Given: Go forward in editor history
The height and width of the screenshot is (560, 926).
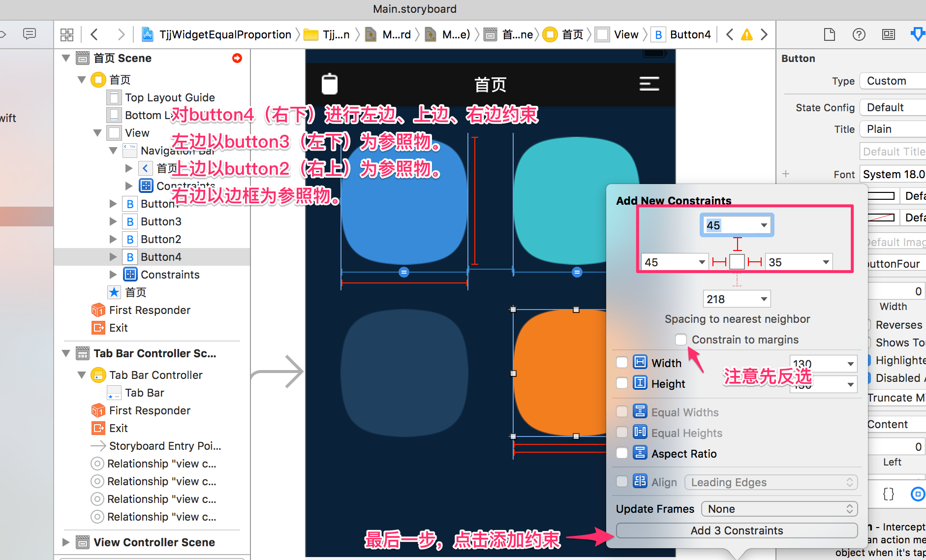Looking at the screenshot, I should click(121, 34).
